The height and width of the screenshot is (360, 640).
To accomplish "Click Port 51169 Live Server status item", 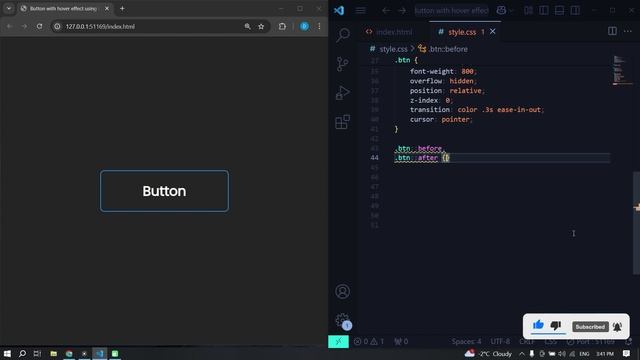I will [x=591, y=341].
